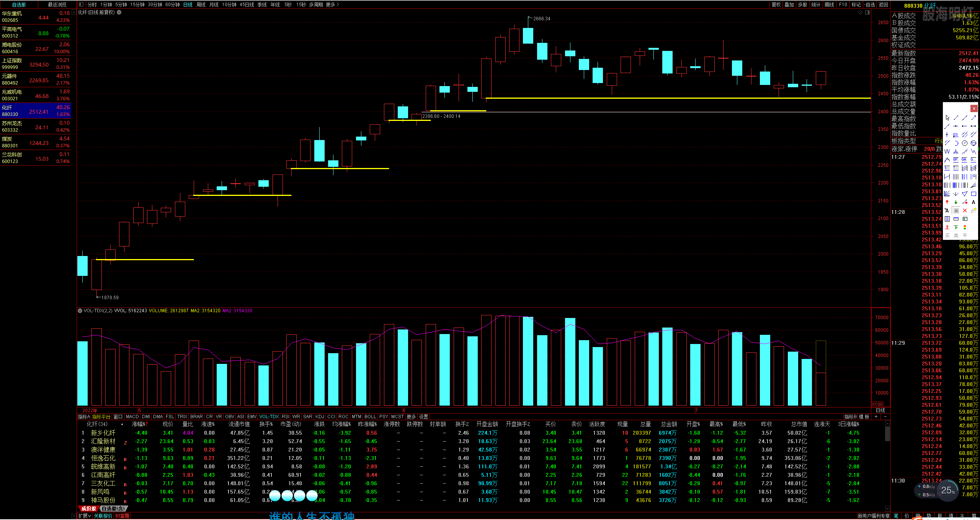
Task: Choose the W wave pattern tool
Action: pos(947,151)
